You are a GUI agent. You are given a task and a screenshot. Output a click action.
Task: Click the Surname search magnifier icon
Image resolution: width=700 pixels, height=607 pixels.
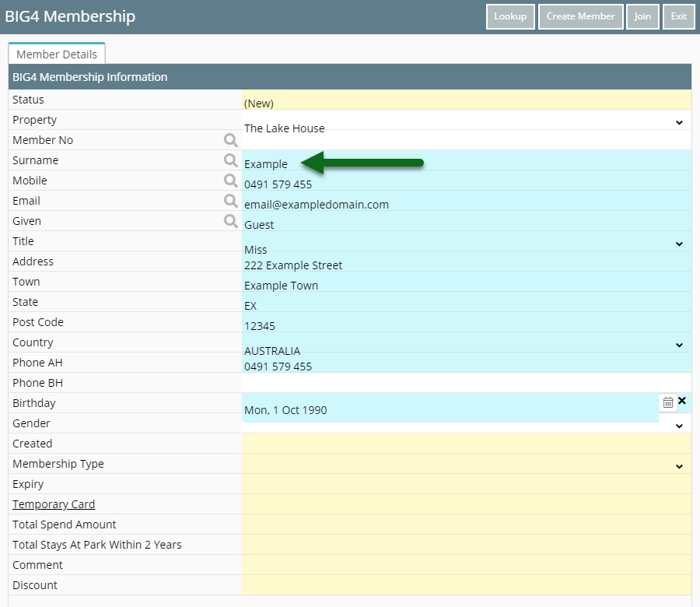pos(230,160)
